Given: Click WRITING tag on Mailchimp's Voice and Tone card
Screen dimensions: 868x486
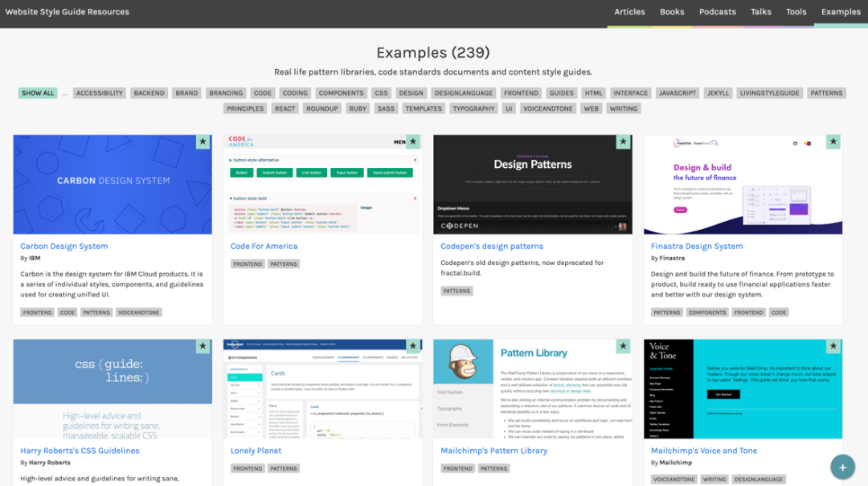Looking at the screenshot, I should pos(714,480).
